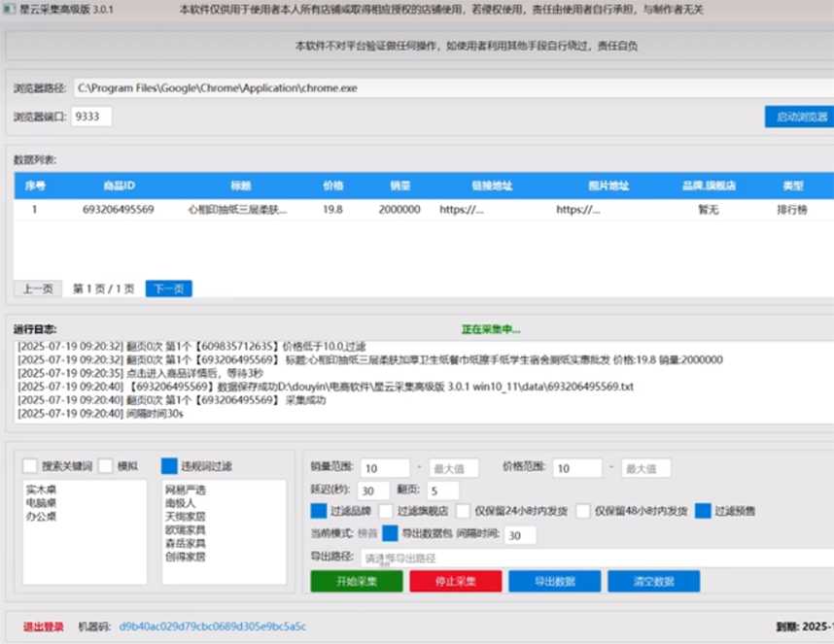The width and height of the screenshot is (834, 644).
Task: Go to previous page with 上一页
Action: pyautogui.click(x=38, y=288)
